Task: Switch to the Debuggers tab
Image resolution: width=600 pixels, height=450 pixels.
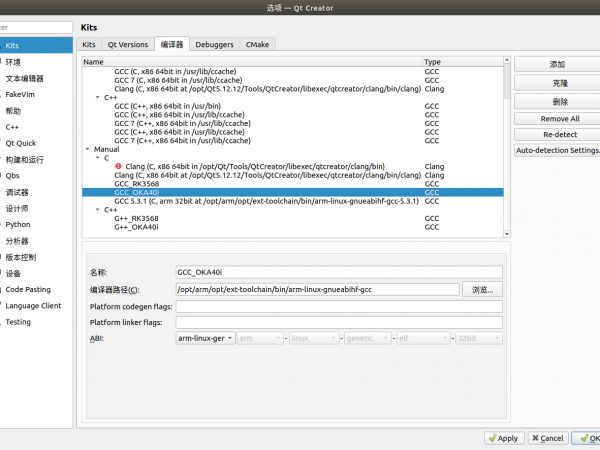Action: [215, 45]
